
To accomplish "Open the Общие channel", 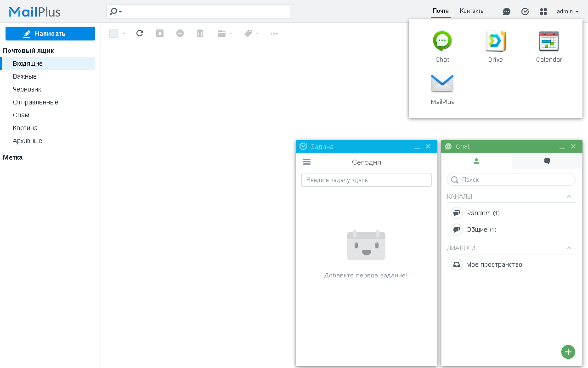I will [x=511, y=230].
